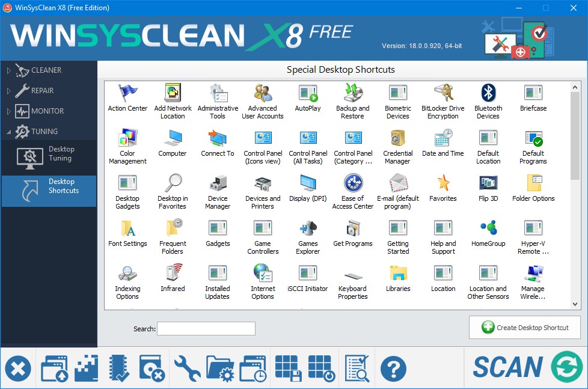Choose the Favorites star shortcut

coord(443,183)
